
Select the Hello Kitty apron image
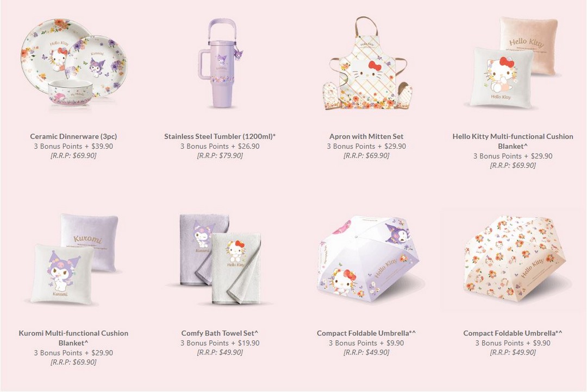pos(367,64)
